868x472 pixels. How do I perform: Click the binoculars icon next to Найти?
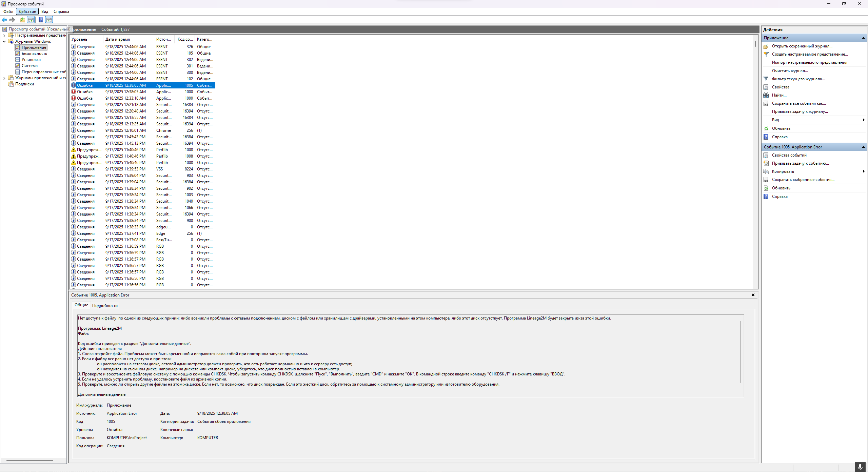pyautogui.click(x=766, y=95)
